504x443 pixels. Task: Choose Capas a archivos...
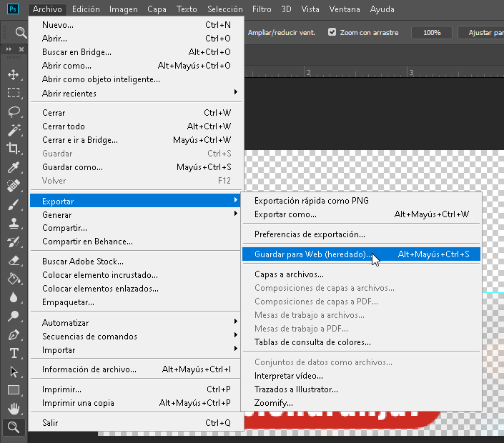coord(361,274)
